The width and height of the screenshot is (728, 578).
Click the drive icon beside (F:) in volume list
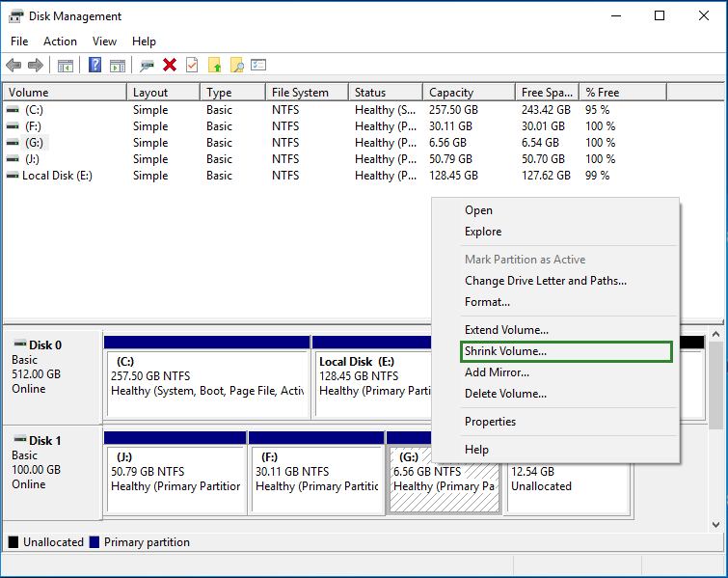click(13, 126)
